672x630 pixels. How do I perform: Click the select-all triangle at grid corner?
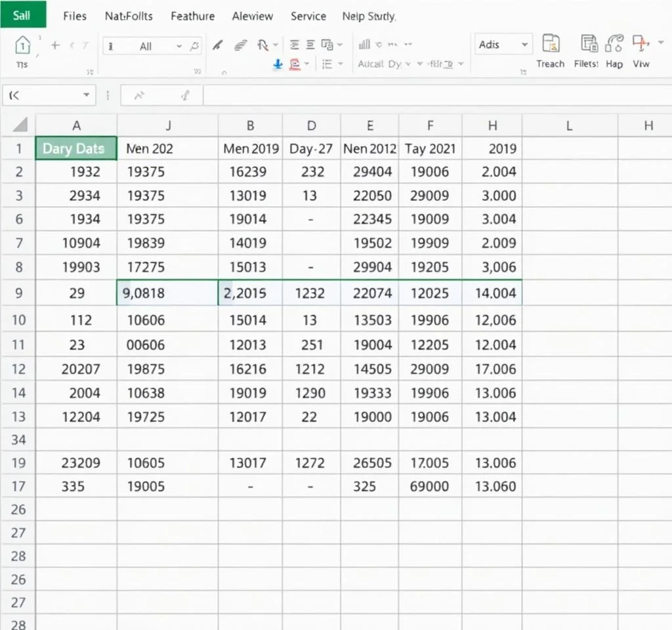point(20,125)
